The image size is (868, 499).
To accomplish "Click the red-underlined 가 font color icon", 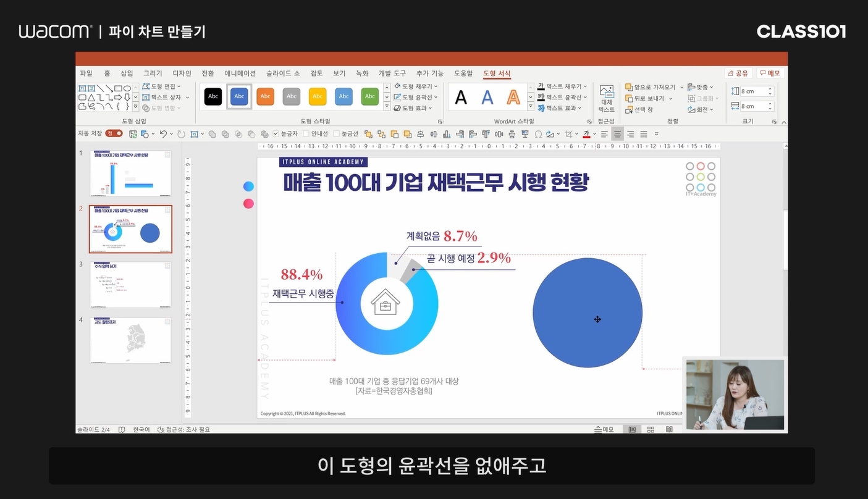I will pos(586,133).
